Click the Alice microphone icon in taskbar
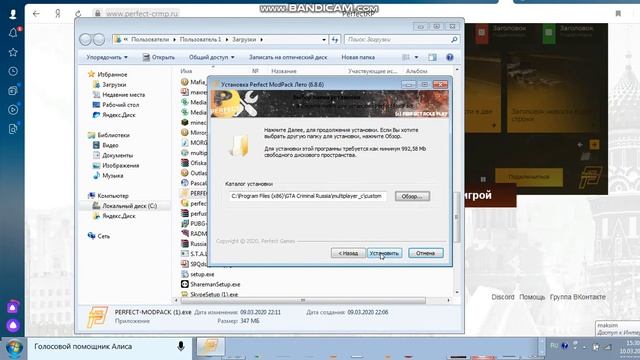This screenshot has height=360, width=640. pyautogui.click(x=181, y=347)
